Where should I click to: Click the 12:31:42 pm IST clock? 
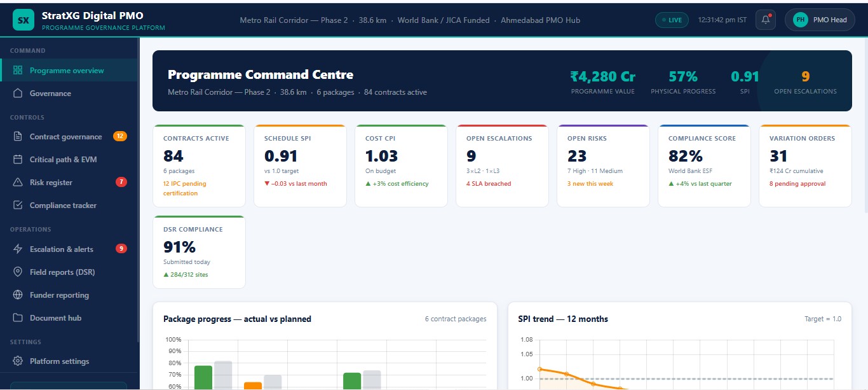[722, 20]
